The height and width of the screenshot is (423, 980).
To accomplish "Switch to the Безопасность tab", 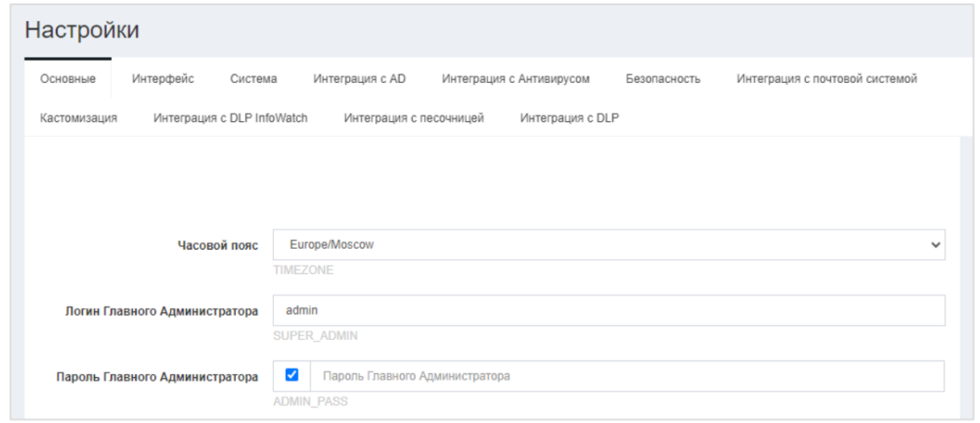I will [663, 79].
